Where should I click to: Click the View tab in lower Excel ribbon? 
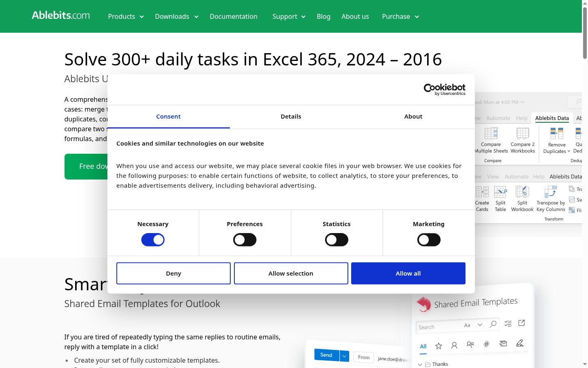tap(493, 177)
